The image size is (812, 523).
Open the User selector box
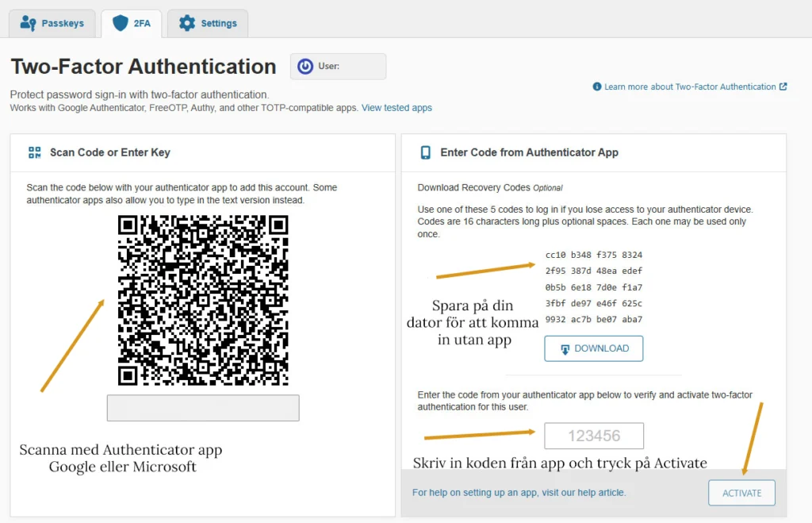coord(338,67)
